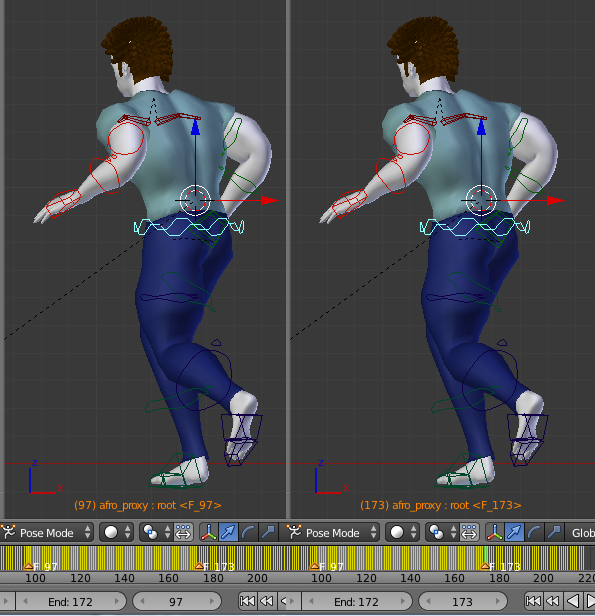The image size is (595, 616).
Task: Open Pose Mode dropdown in right viewport
Action: tap(332, 533)
